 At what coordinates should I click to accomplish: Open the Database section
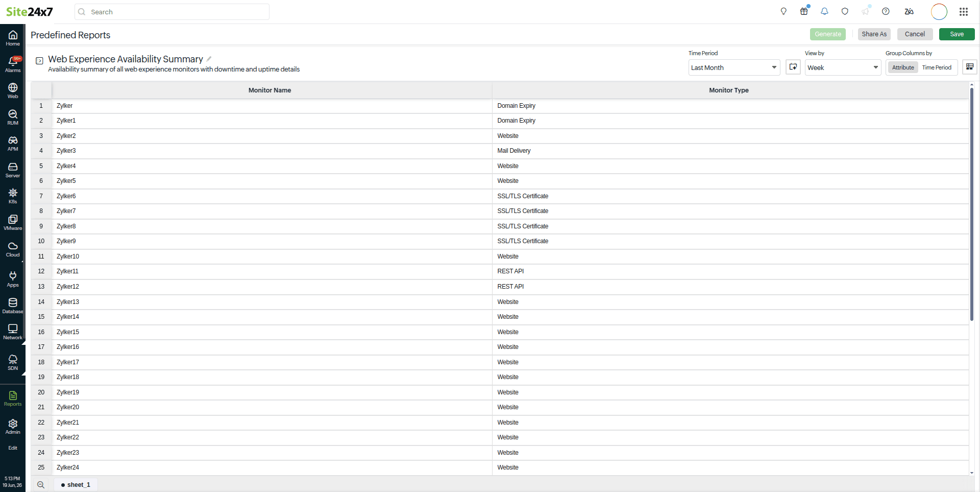[13, 306]
